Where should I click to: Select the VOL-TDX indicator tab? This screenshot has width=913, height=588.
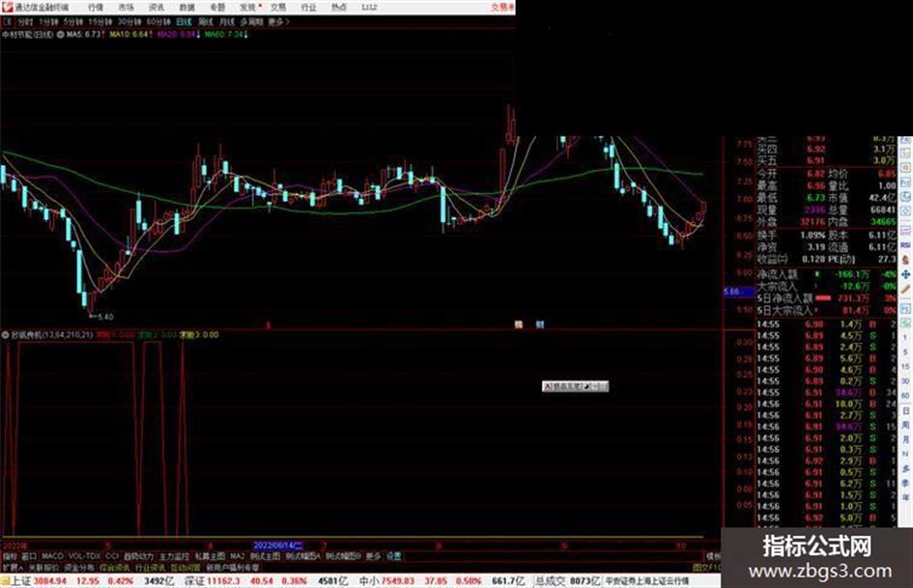click(x=84, y=556)
